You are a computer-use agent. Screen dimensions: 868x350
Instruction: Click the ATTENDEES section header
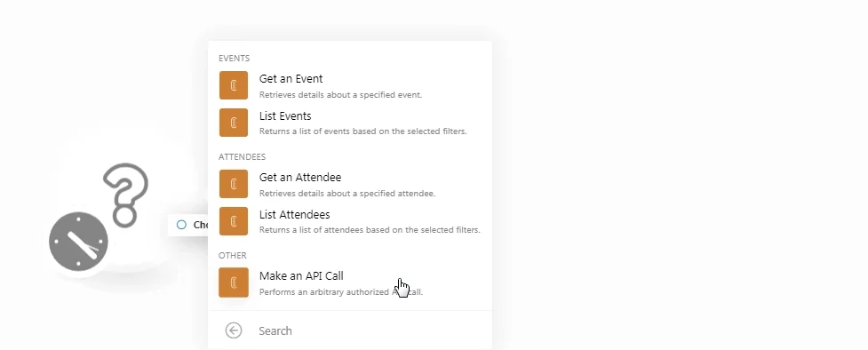pyautogui.click(x=242, y=156)
